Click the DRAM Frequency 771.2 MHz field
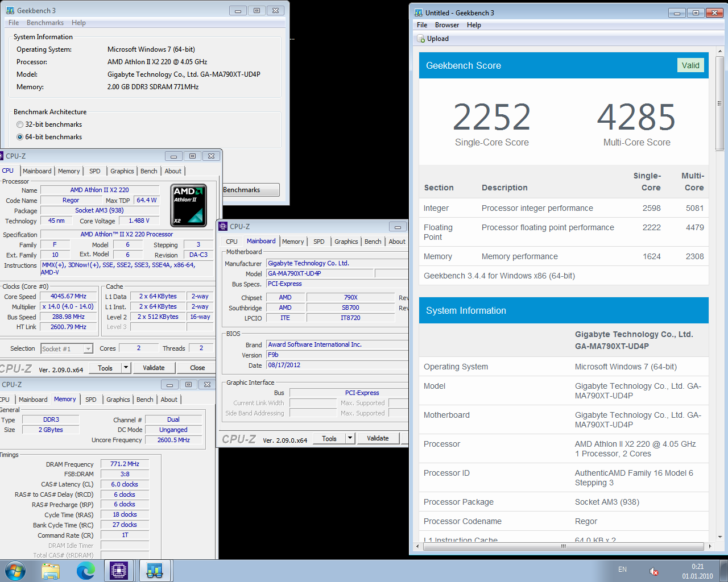728x582 pixels. [125, 464]
